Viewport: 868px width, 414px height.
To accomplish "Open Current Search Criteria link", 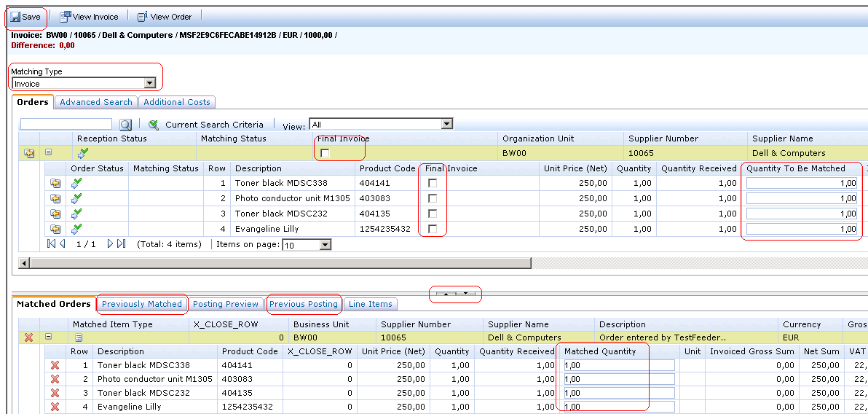I will (214, 125).
